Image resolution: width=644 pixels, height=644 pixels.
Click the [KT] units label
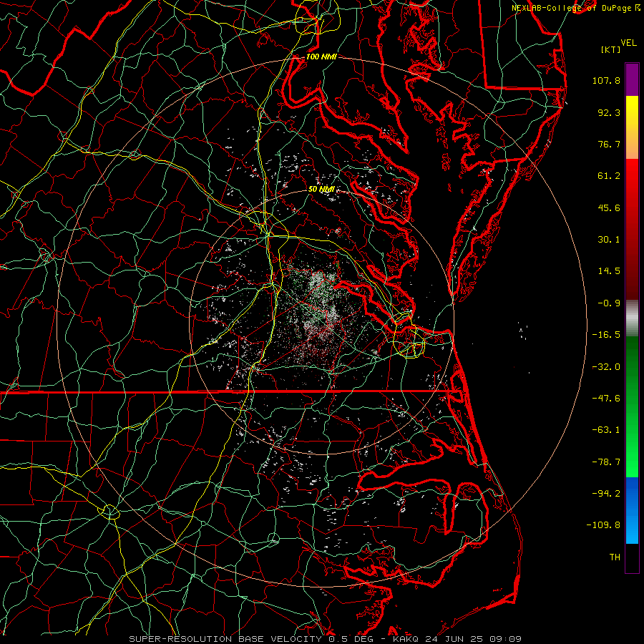pos(611,49)
